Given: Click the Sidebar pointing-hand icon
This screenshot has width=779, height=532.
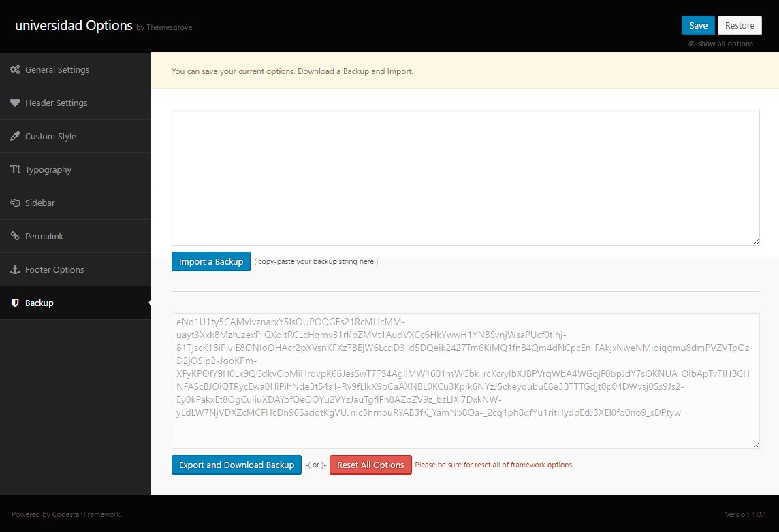Looking at the screenshot, I should pyautogui.click(x=15, y=203).
